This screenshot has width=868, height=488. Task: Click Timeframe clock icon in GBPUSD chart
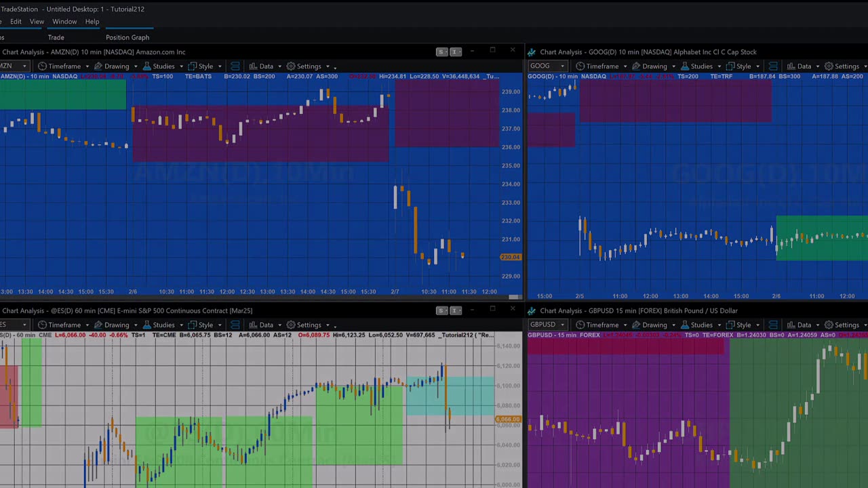click(x=580, y=325)
